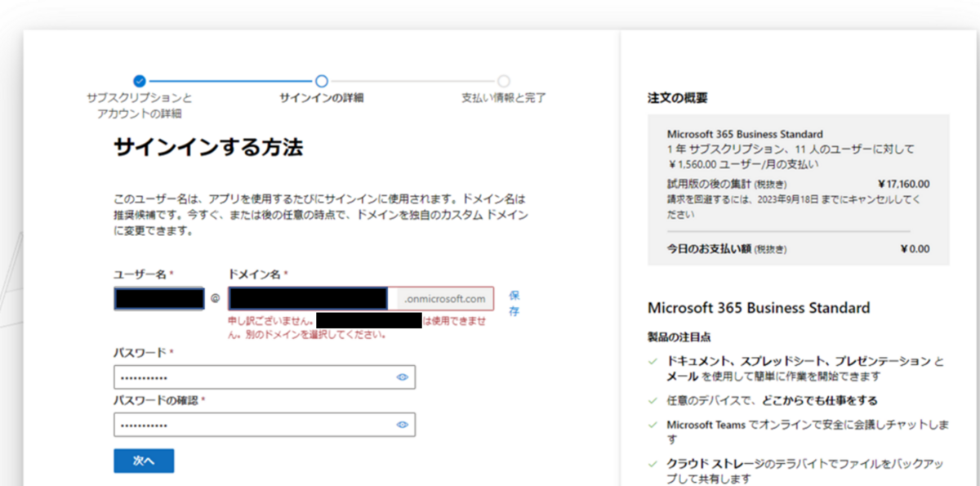
Task: Click checkmark beside ドキュメント、スプレッドシート feature
Action: (652, 361)
